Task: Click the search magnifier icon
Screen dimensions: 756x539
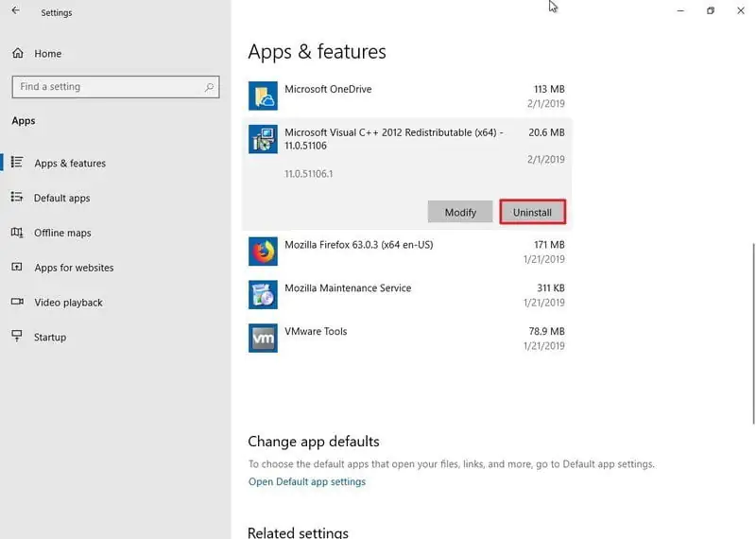Action: [x=209, y=87]
